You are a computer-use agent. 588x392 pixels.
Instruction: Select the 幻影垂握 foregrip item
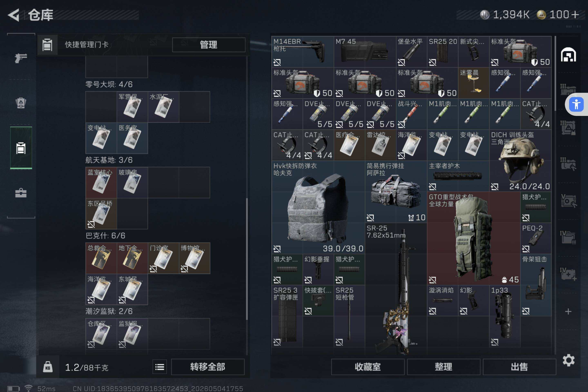point(318,269)
